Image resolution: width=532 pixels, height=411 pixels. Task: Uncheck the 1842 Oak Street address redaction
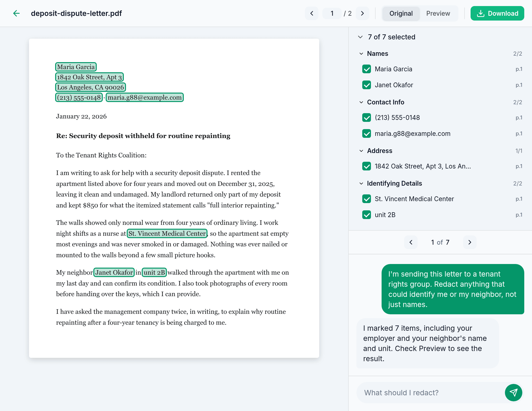pos(366,166)
